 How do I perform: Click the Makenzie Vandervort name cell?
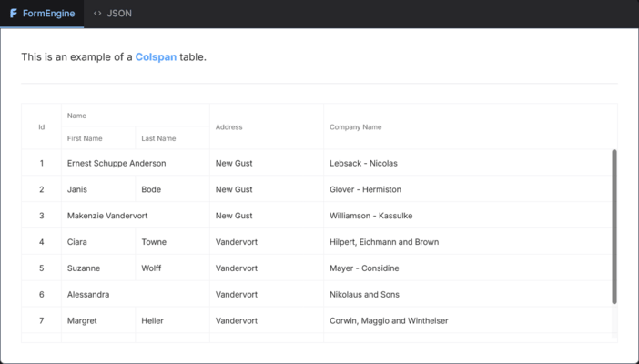[136, 216]
